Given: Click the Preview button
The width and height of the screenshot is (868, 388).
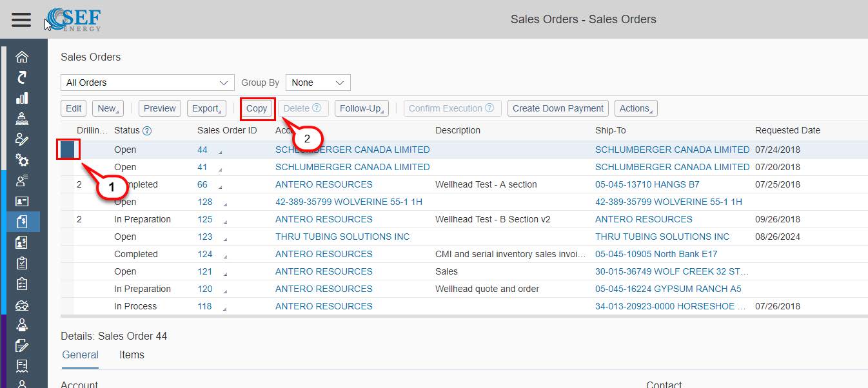Looking at the screenshot, I should point(160,108).
